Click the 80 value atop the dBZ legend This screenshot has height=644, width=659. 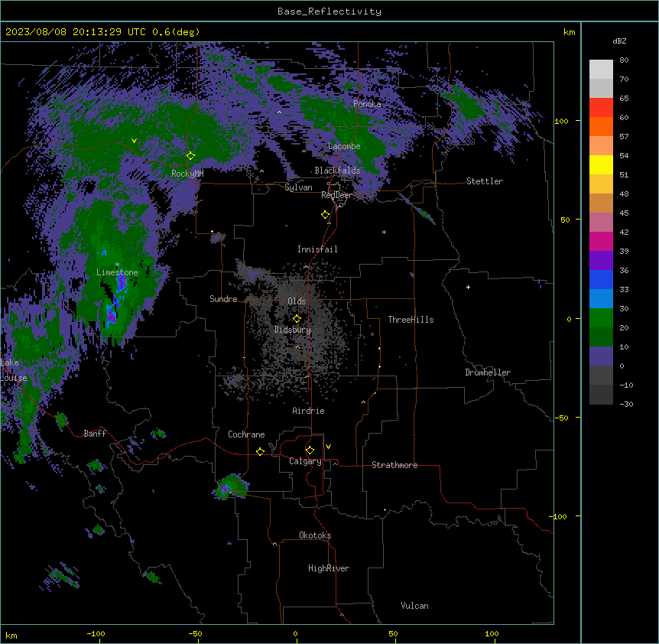(x=624, y=60)
